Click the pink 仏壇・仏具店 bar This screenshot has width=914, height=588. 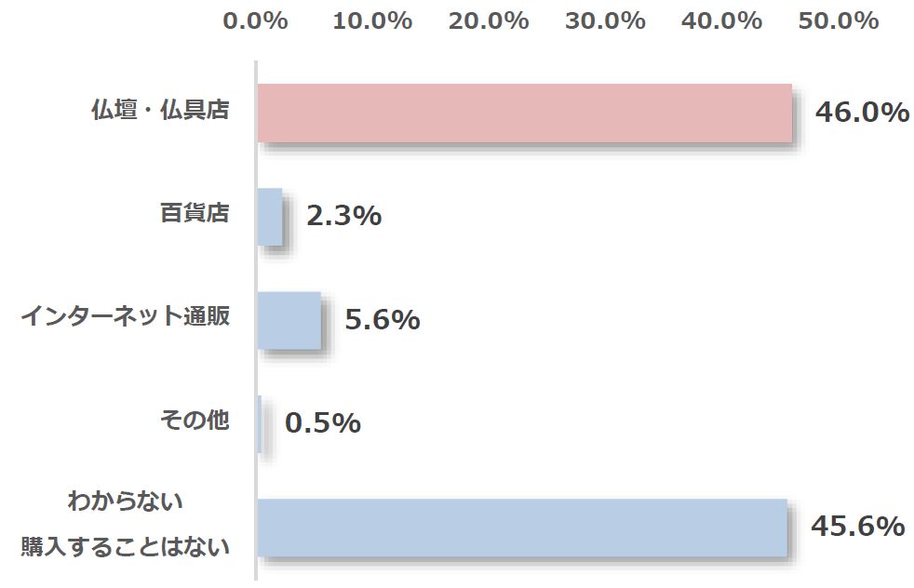coord(524,114)
